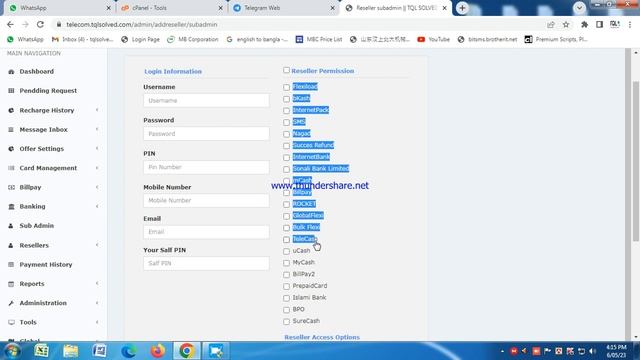This screenshot has width=640, height=360.
Task: Click the Pendding Request list icon
Action: 11,91
